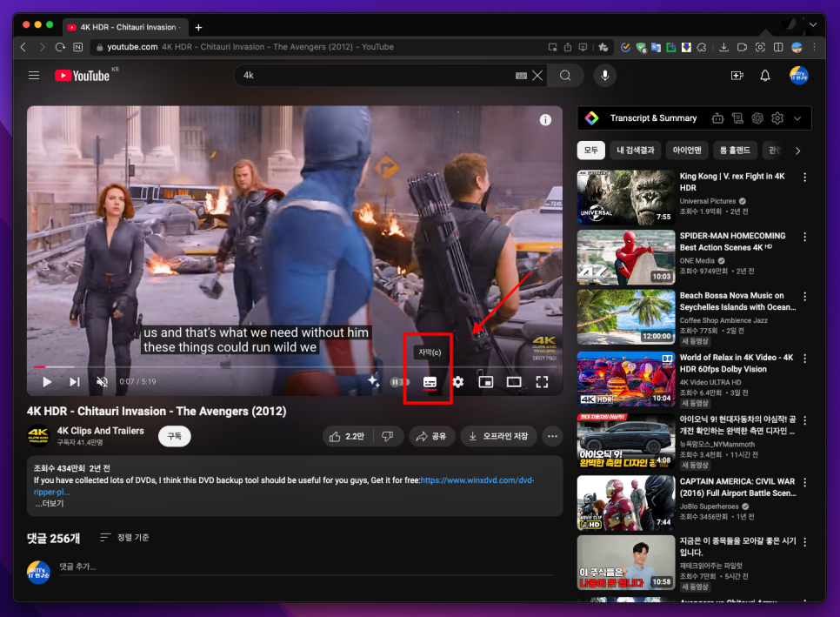Open the tab list chevron
840x617 pixels.
(x=813, y=24)
